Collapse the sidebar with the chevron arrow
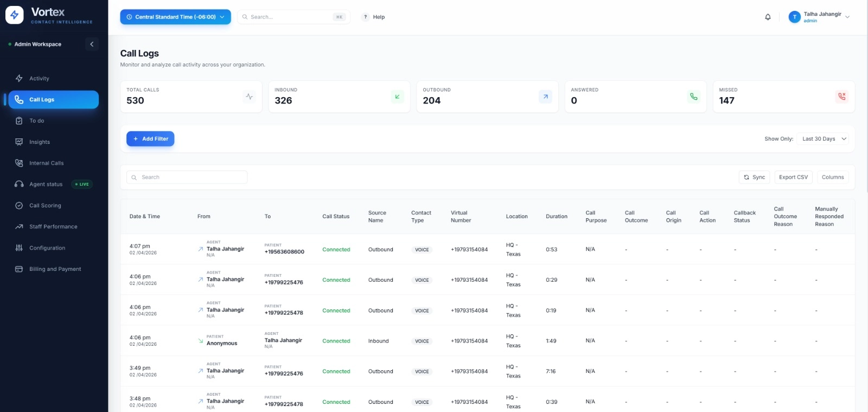 92,44
